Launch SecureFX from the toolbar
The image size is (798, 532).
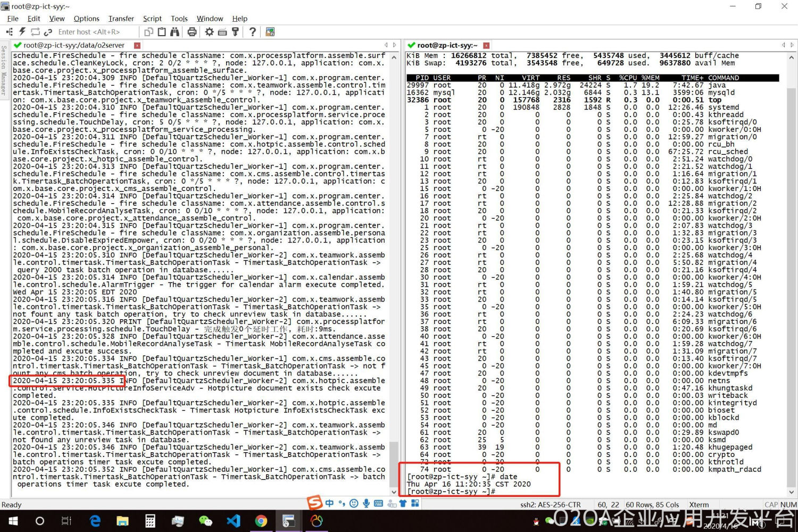click(x=270, y=32)
